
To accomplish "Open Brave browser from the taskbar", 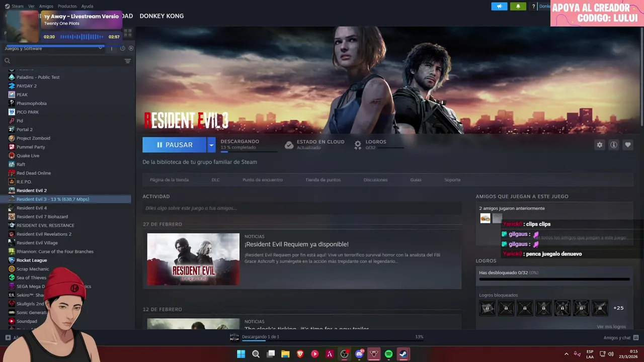I will click(x=300, y=354).
